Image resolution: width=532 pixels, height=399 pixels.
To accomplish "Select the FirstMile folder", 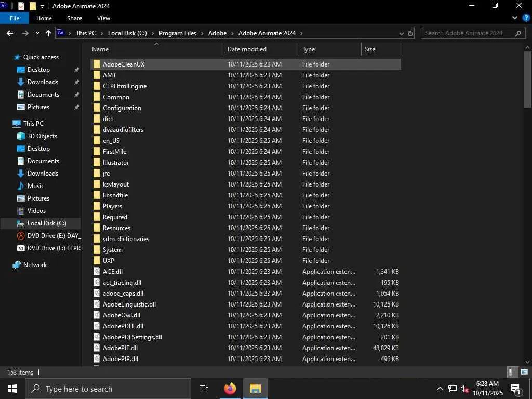I will [x=114, y=152].
